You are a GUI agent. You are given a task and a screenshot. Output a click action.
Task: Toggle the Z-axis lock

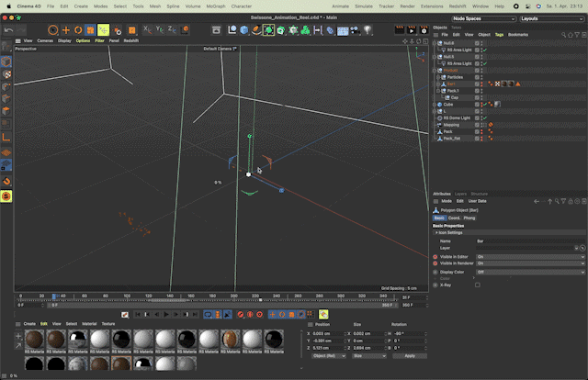coord(172,29)
